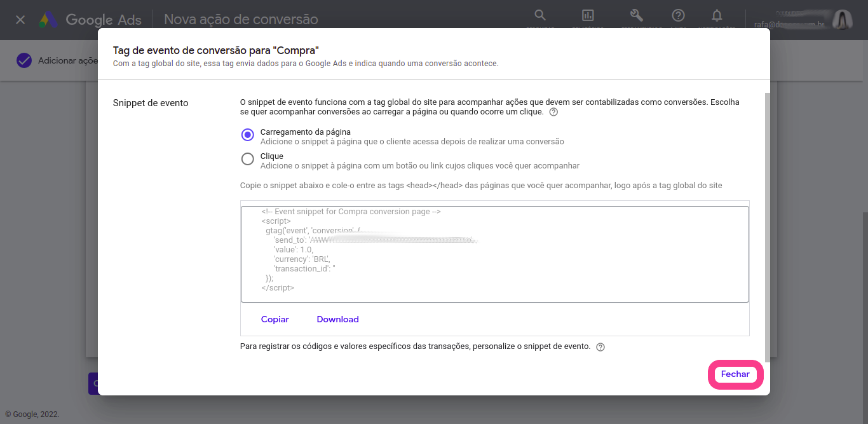Open the search magnifier icon in the header
Image resolution: width=868 pixels, height=424 pixels.
click(540, 15)
